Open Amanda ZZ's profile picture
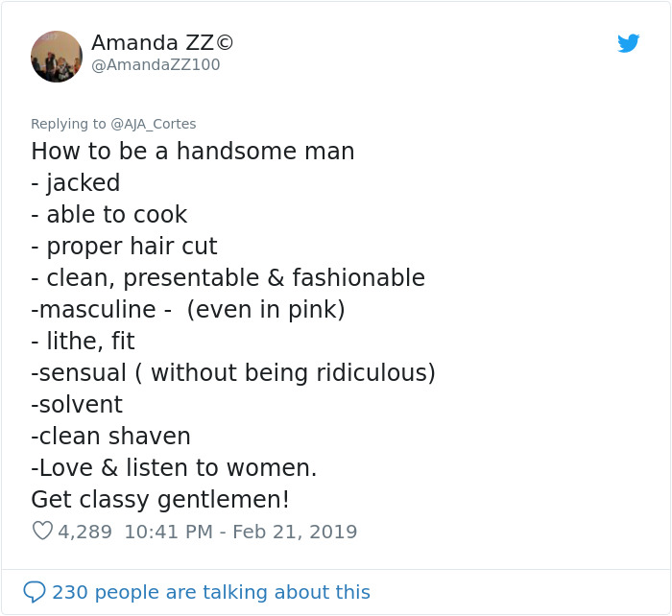This screenshot has width=672, height=616. pyautogui.click(x=57, y=56)
